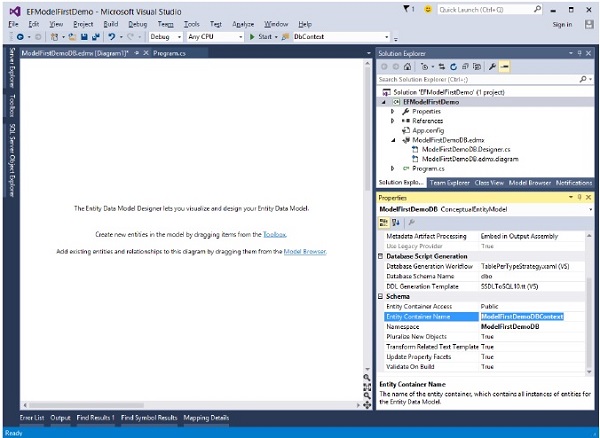This screenshot has height=438, width=600.
Task: Switch to the Team Explorer tab
Action: [x=450, y=183]
